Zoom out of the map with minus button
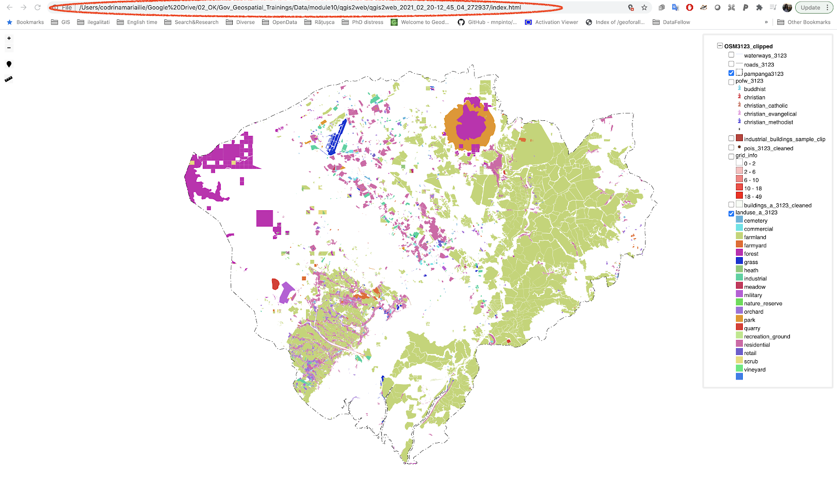 [9, 48]
